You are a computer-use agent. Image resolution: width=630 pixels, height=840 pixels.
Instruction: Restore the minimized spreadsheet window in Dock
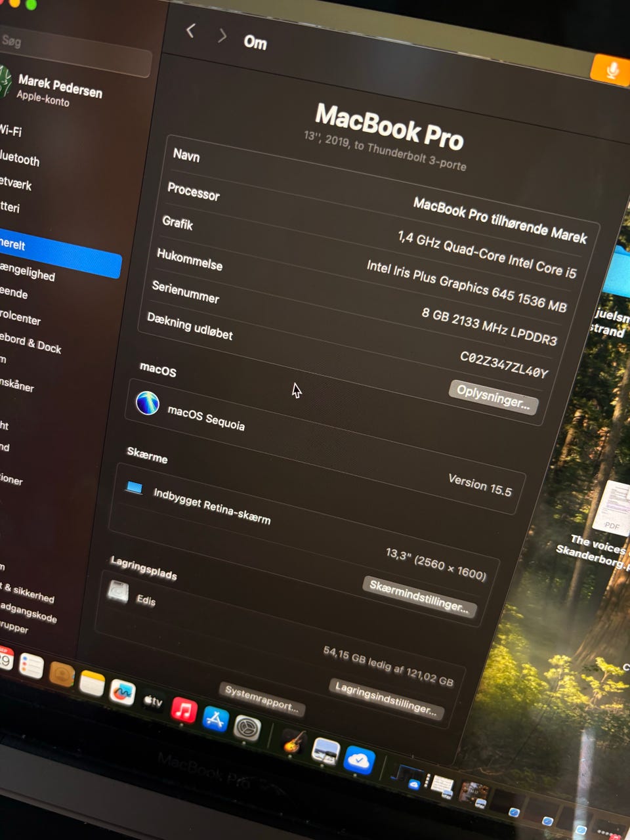(442, 786)
